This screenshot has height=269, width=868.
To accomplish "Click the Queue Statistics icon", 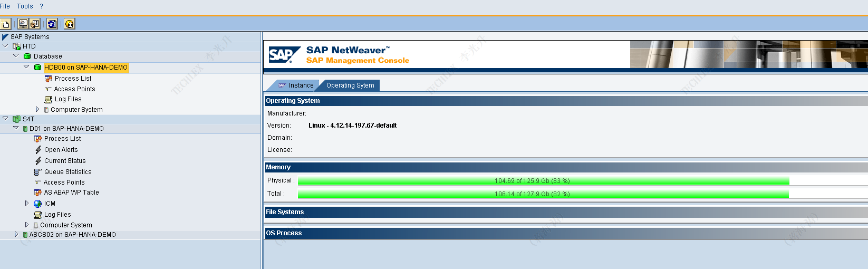I will (38, 172).
